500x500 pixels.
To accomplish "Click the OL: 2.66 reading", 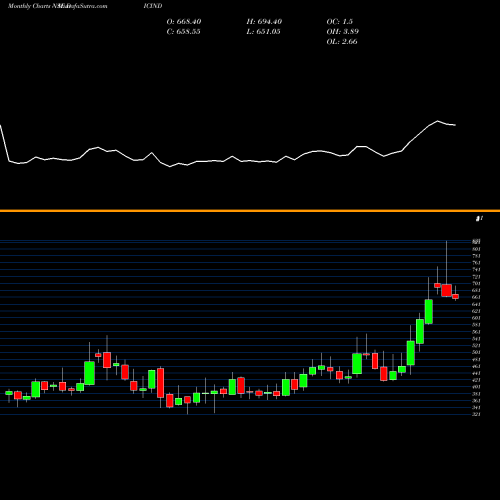I will tap(342, 42).
